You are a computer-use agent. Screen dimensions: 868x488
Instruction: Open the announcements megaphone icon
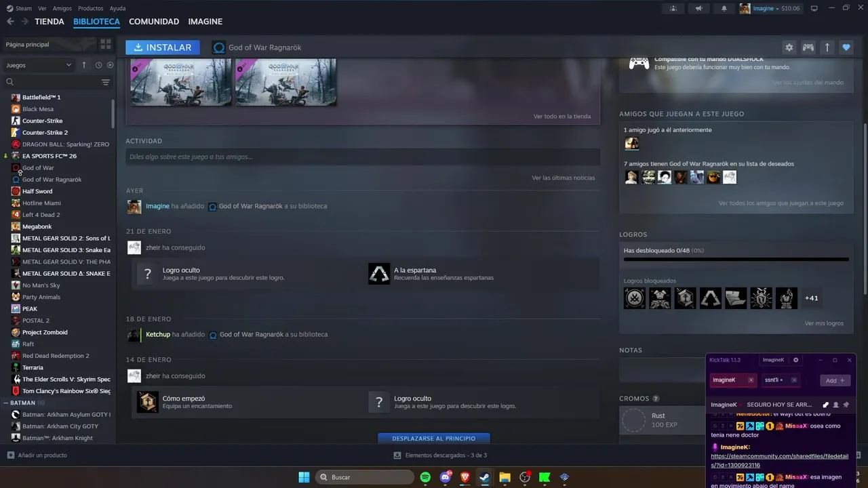698,8
